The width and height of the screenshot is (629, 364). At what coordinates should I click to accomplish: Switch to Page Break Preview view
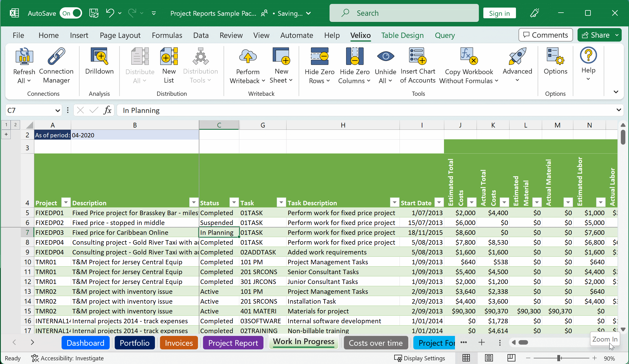[x=511, y=358]
